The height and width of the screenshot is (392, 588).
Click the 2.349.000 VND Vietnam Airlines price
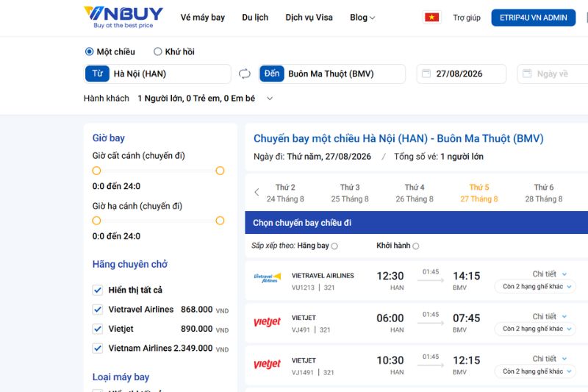(201, 348)
